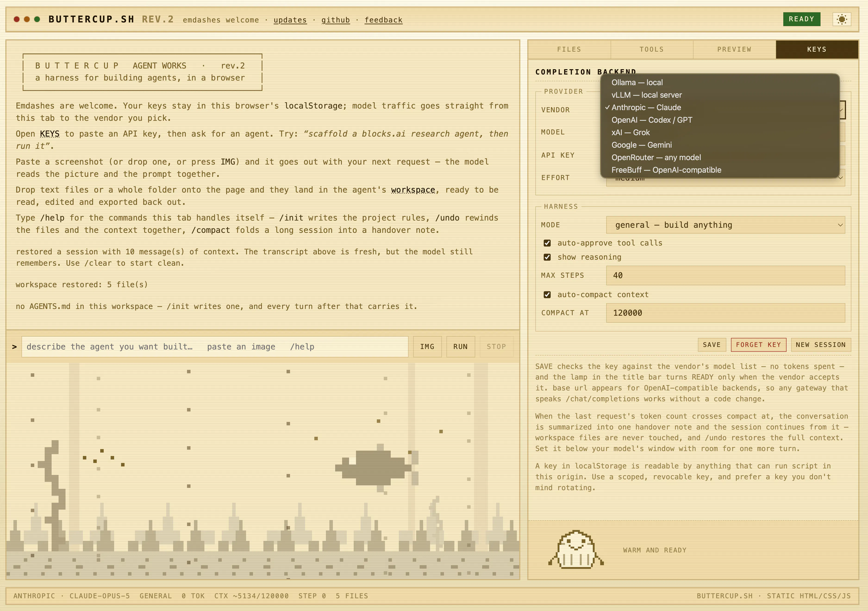The width and height of the screenshot is (868, 611).
Task: Click WARM AND READY text
Action: (655, 550)
